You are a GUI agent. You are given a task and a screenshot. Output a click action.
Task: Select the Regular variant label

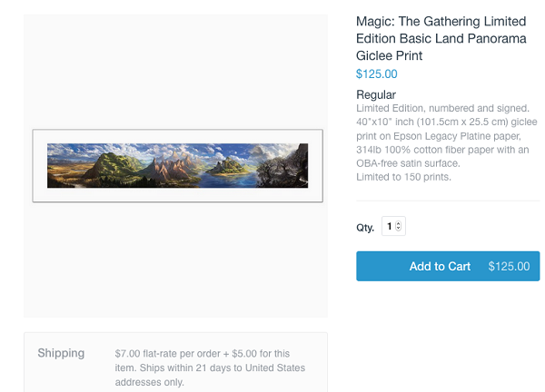pos(376,94)
